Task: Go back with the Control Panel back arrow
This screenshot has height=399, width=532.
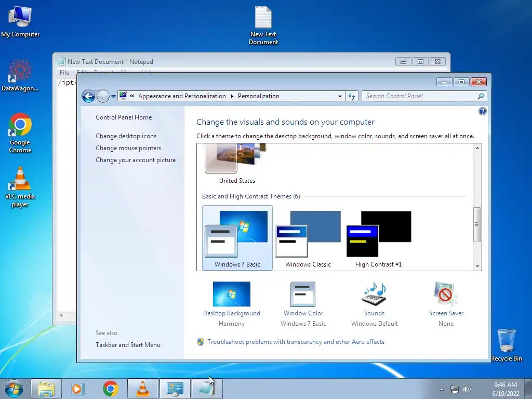Action: (88, 96)
